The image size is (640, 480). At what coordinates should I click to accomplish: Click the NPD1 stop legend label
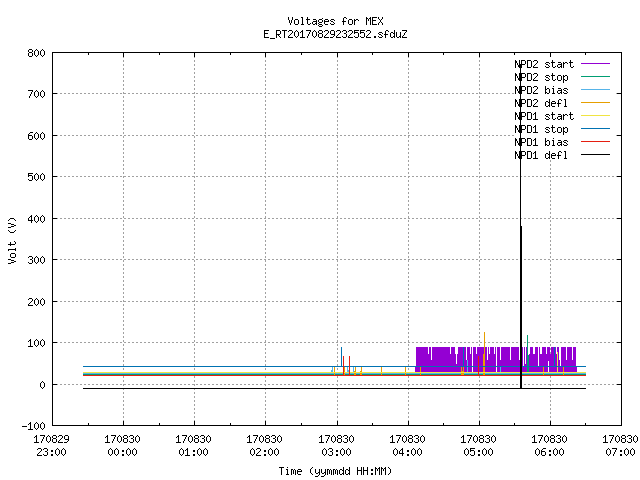click(541, 129)
